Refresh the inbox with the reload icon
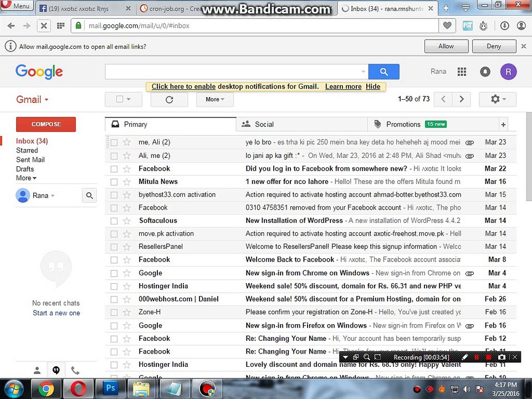532x399 pixels. [170, 99]
